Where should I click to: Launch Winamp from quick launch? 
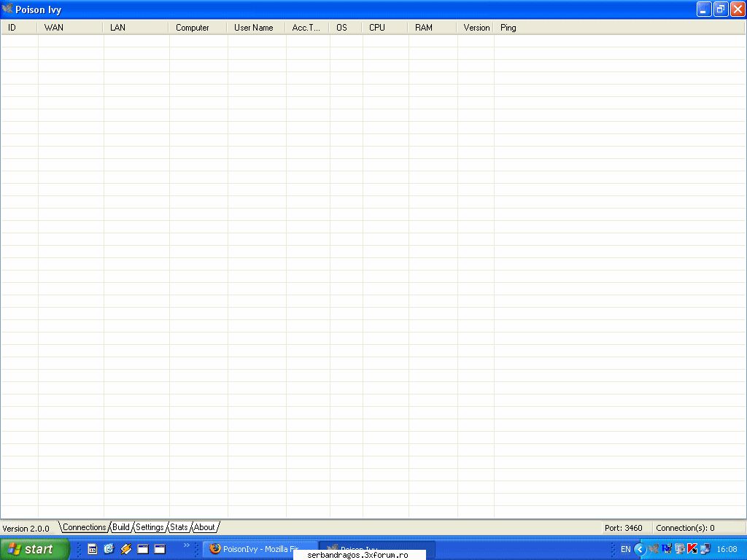125,549
